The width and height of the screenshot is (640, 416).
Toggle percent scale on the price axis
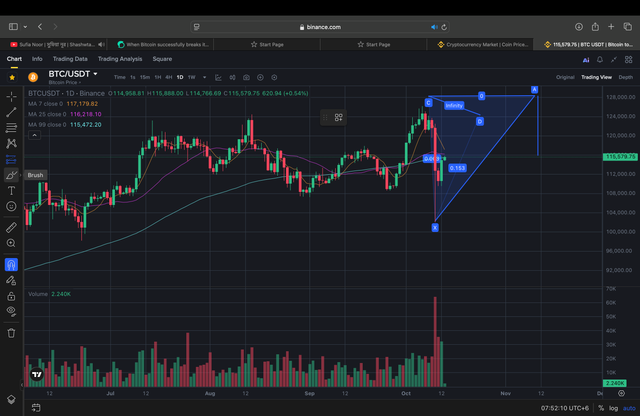[601, 408]
